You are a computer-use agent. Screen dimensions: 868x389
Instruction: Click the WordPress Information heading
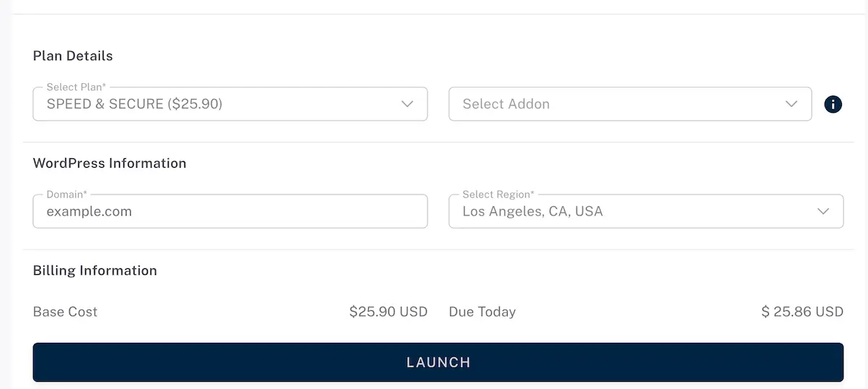tap(110, 163)
